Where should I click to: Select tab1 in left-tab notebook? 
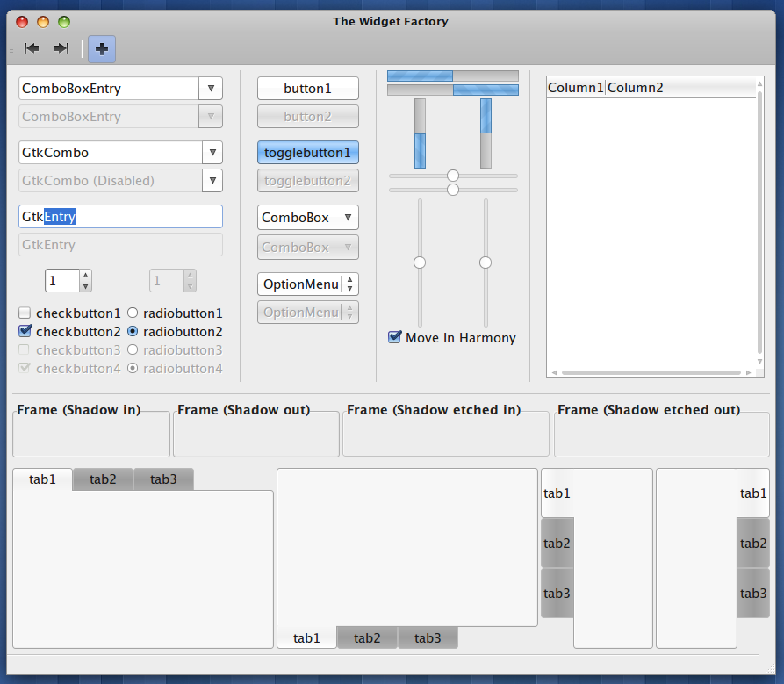(x=557, y=493)
